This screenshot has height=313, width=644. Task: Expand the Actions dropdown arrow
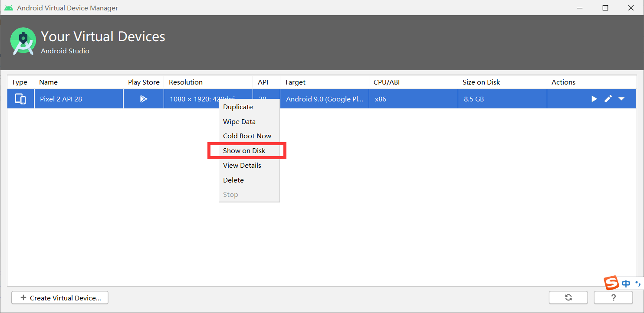(621, 99)
